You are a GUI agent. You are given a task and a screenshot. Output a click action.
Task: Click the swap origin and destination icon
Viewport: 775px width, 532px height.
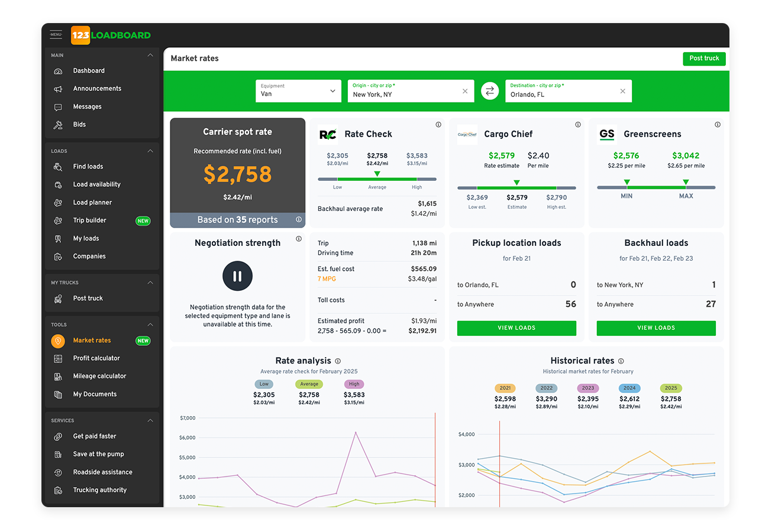pos(489,91)
